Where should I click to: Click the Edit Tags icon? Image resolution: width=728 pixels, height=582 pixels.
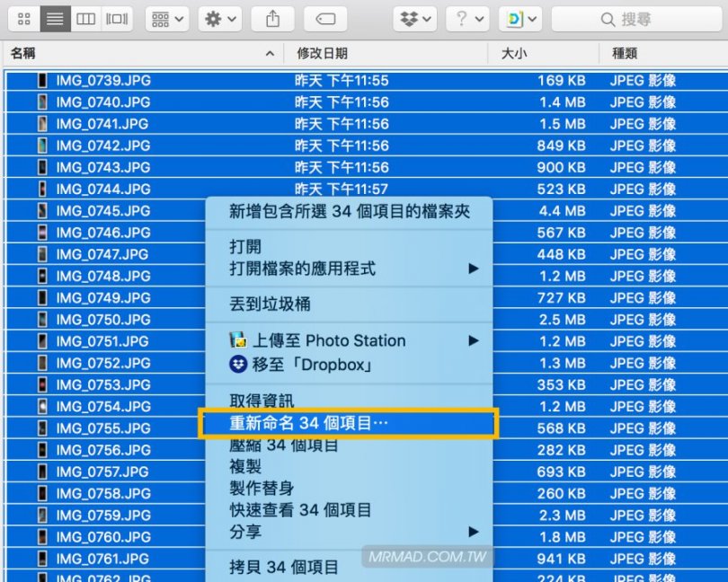[x=325, y=18]
